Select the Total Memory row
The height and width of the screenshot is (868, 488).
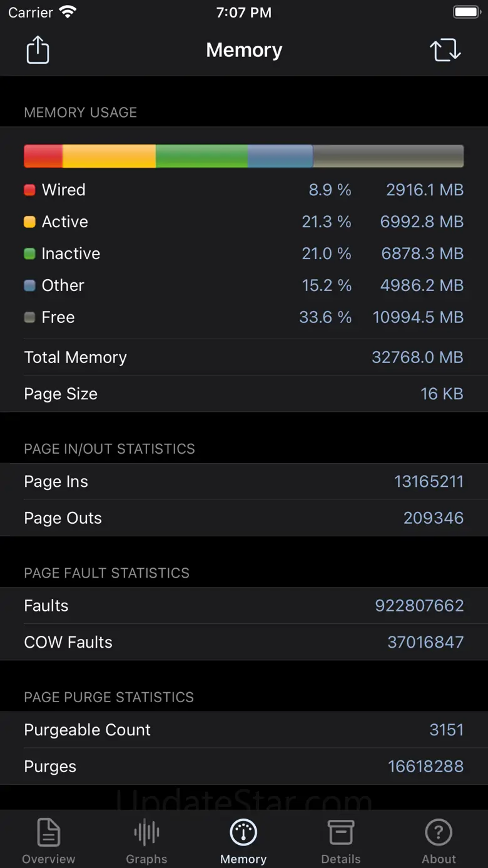(x=243, y=357)
